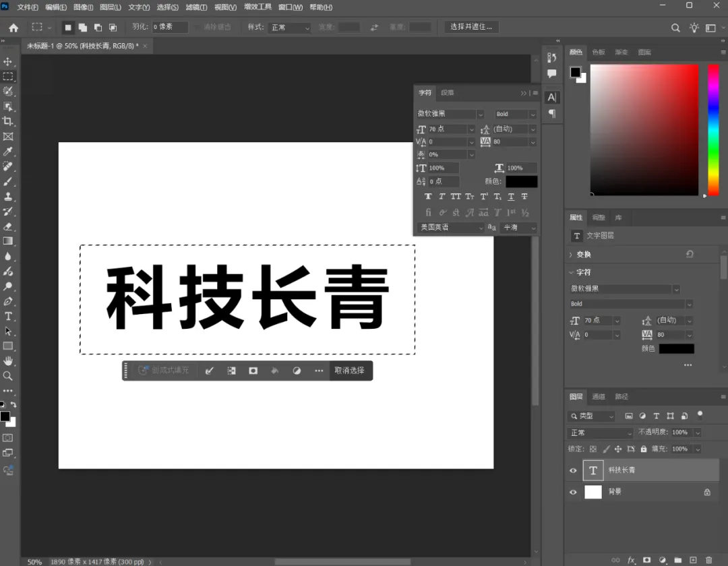Enable Faux Bold in the Character panel
The image size is (728, 566).
428,196
